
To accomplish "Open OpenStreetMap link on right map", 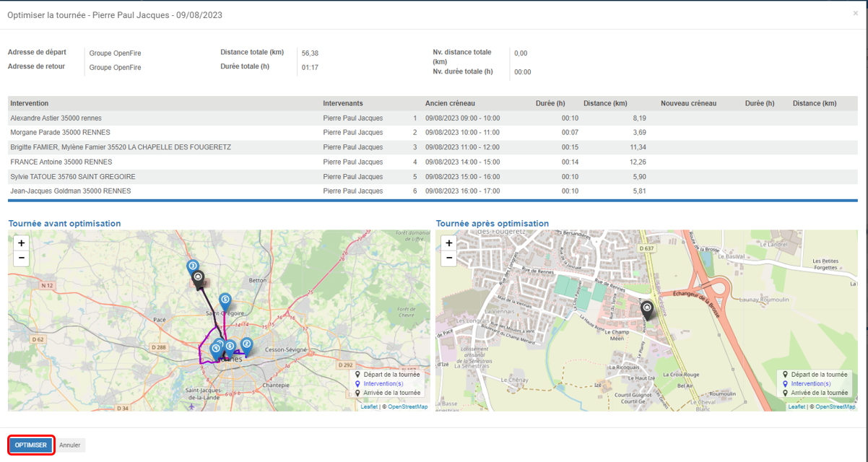I will (x=836, y=407).
